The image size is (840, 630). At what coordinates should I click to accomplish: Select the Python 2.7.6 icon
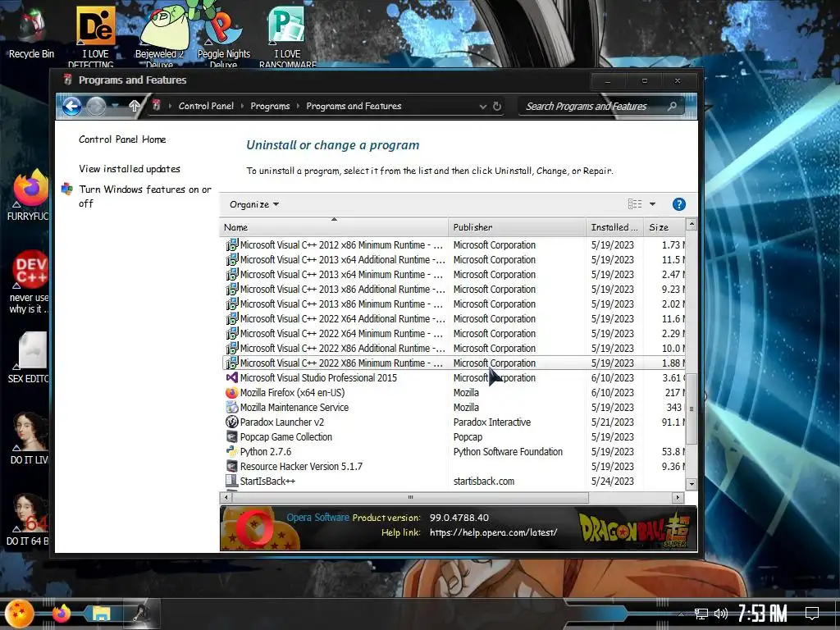[x=231, y=452]
